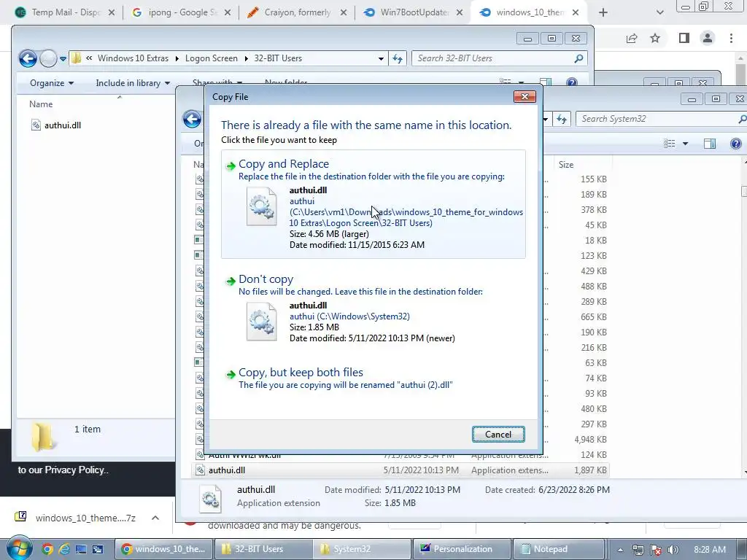Launch Internet Explorer from quick launch
This screenshot has height=560, width=747.
(64, 550)
